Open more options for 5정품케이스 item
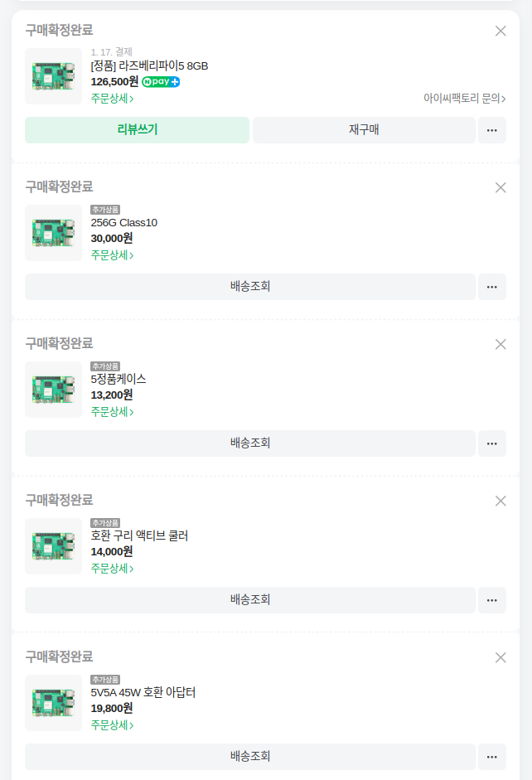 click(492, 443)
